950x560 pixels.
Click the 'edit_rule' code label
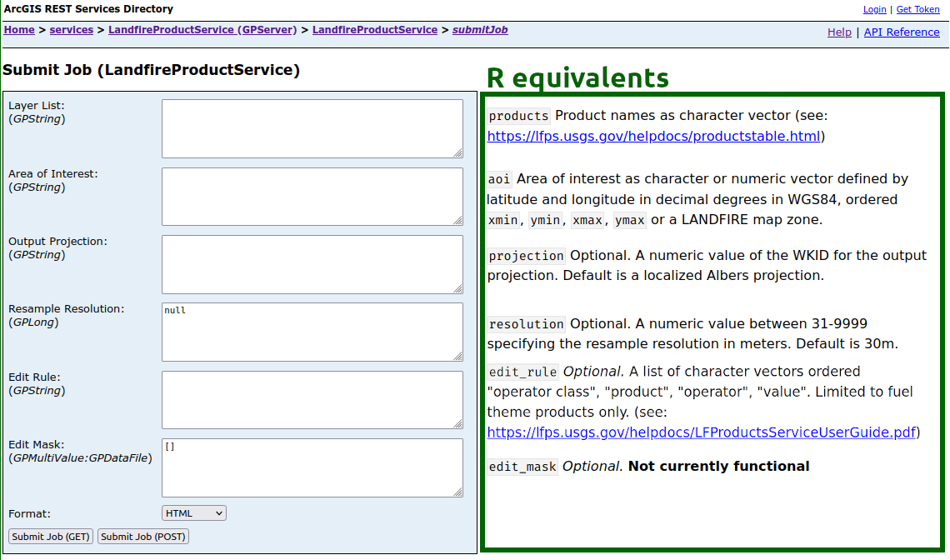(522, 372)
